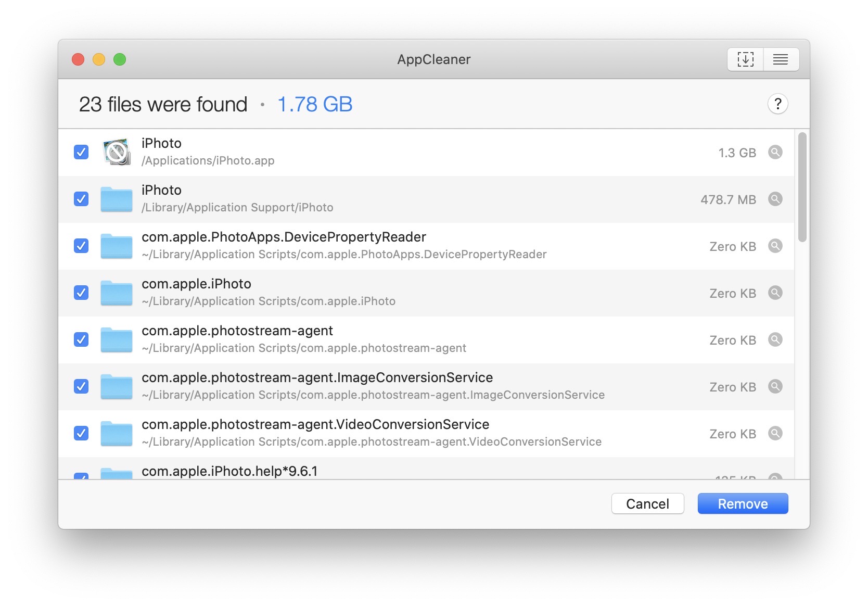Image resolution: width=868 pixels, height=606 pixels.
Task: Reveal com.apple.iPhoto scripts folder magnifier
Action: click(775, 293)
